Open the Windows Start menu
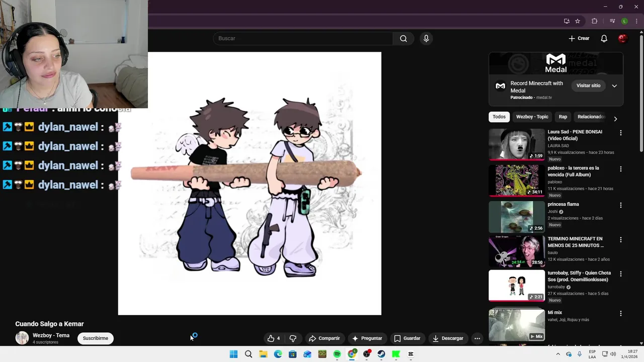 click(x=233, y=354)
